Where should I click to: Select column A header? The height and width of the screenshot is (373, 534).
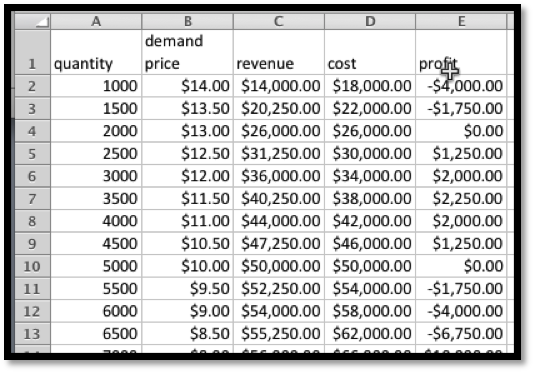click(x=96, y=21)
